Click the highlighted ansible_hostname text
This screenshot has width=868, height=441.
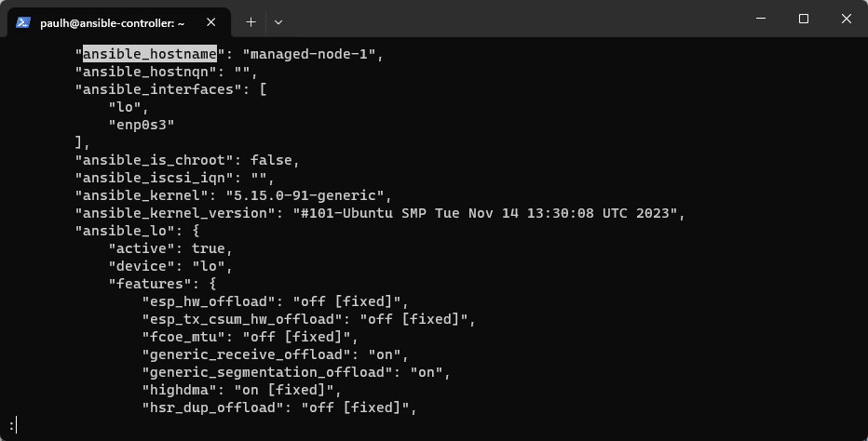pyautogui.click(x=149, y=54)
